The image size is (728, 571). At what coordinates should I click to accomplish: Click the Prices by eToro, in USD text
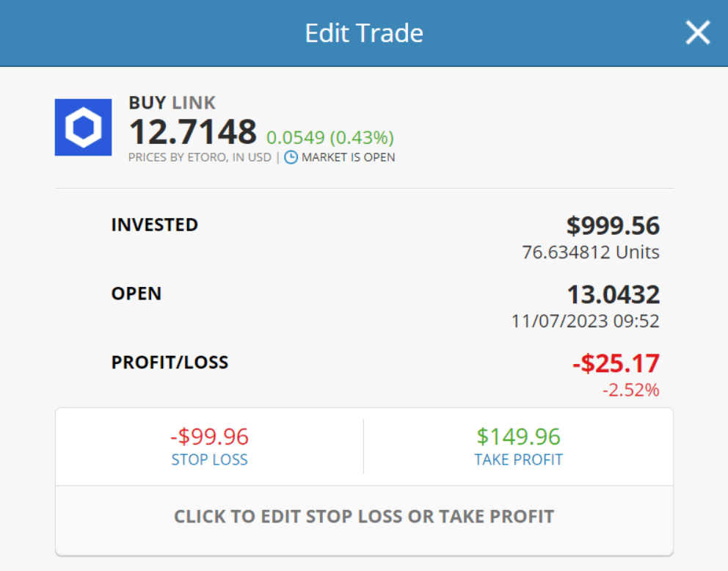point(200,157)
